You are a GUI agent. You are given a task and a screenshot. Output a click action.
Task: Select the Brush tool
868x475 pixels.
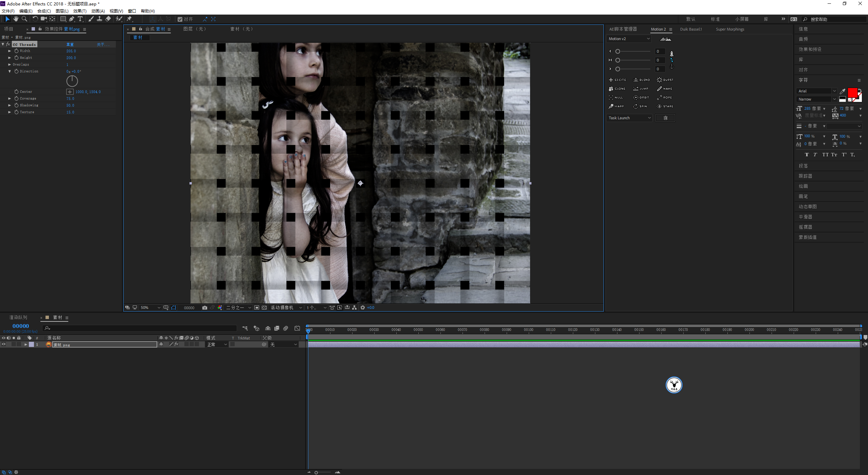tap(91, 19)
